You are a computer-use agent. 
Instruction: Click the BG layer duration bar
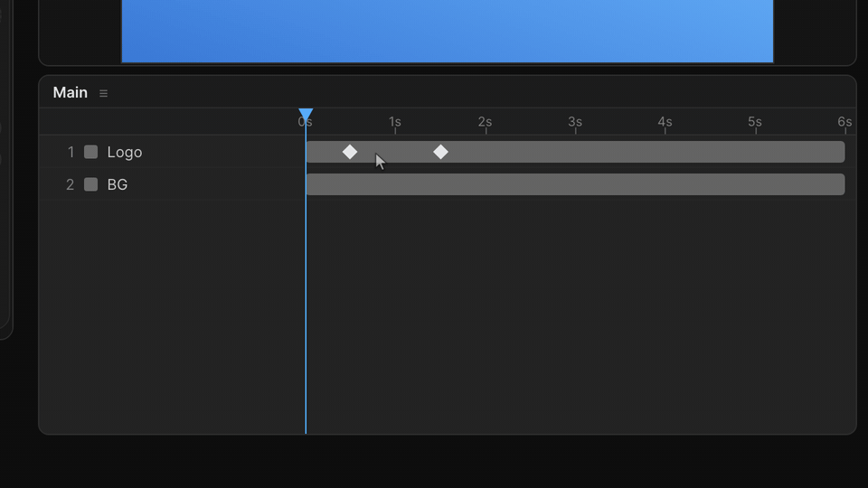point(575,184)
